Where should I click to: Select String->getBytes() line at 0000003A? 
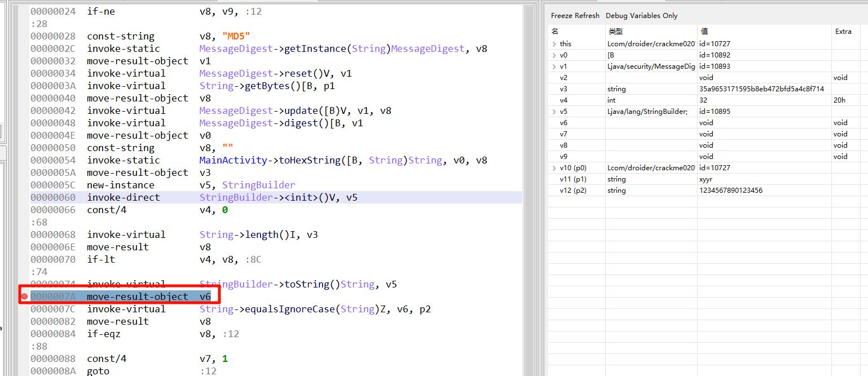(x=276, y=86)
